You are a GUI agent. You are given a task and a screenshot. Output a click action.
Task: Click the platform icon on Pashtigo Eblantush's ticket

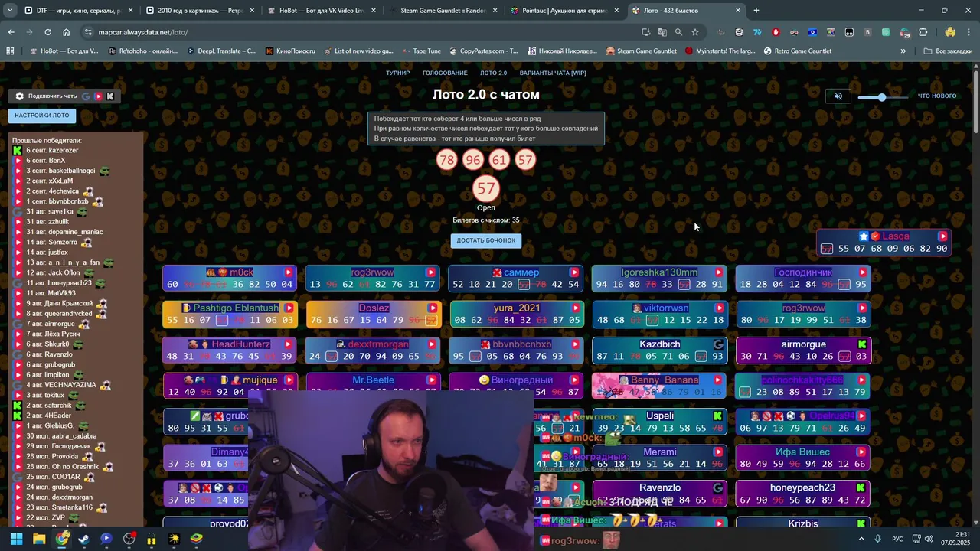coord(289,308)
